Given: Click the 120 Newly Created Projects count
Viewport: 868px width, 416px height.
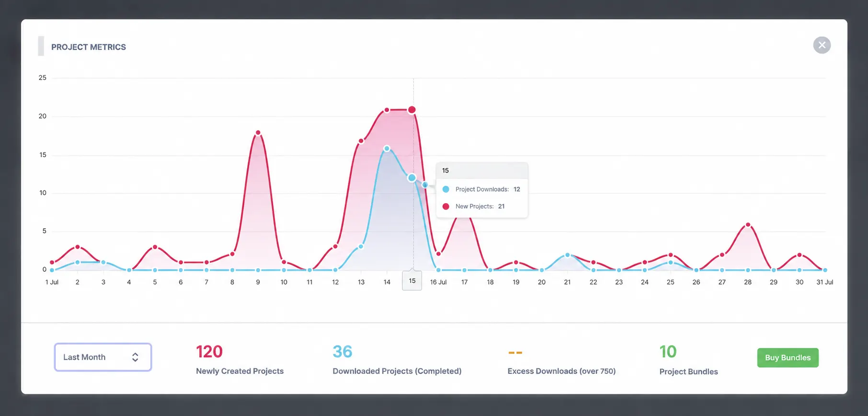Looking at the screenshot, I should (209, 352).
